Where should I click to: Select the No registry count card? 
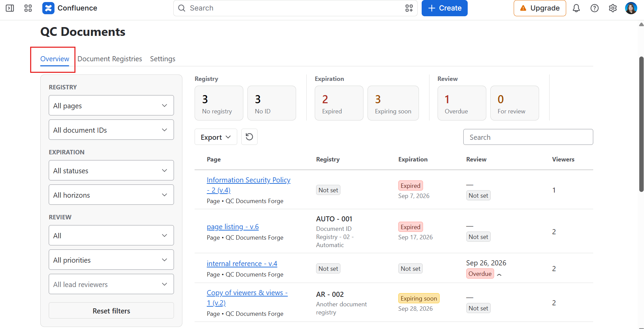pos(219,103)
